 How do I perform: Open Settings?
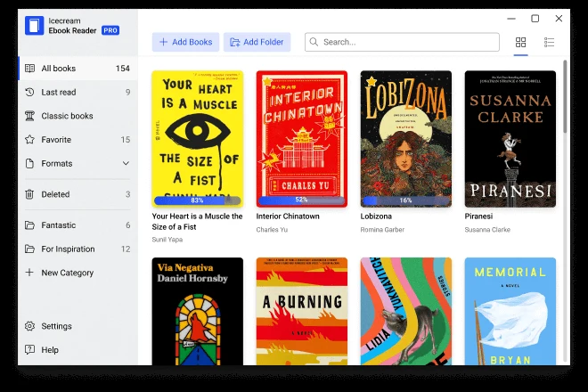(x=78, y=326)
